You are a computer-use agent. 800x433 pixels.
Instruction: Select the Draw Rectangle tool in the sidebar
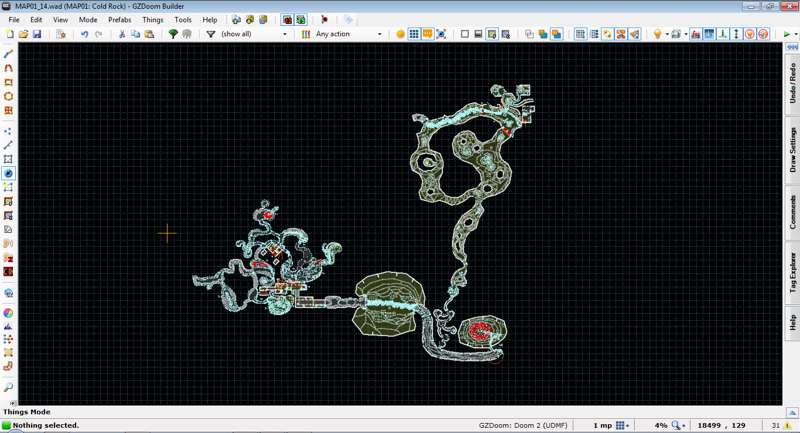coord(8,82)
